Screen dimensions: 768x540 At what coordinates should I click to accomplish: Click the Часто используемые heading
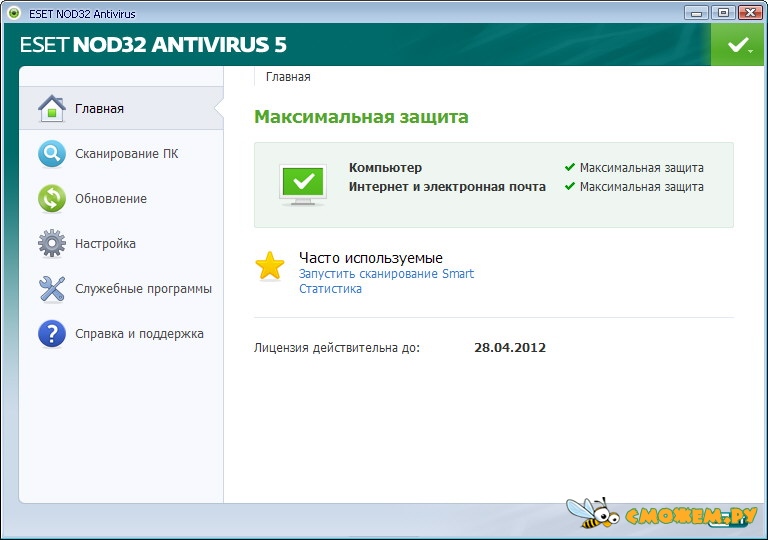[x=371, y=258]
